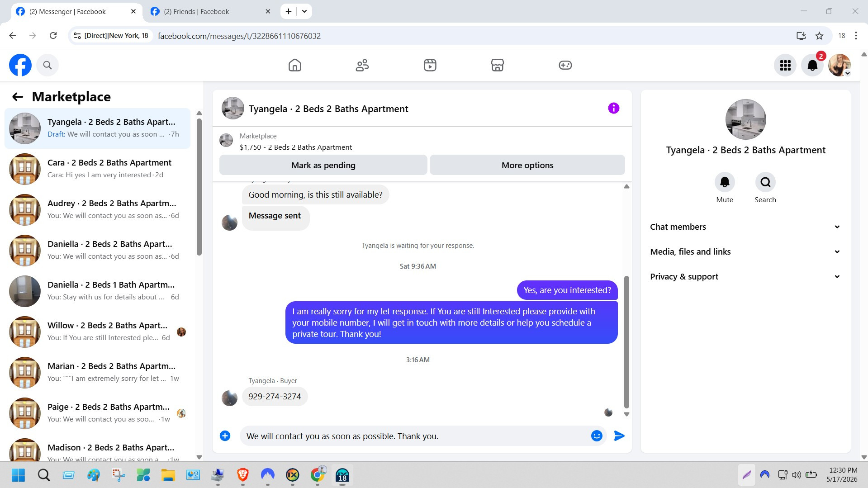Open Daniella 2 Beds 1 Bath conversation
Image resolution: width=868 pixels, height=488 pixels.
click(x=97, y=291)
